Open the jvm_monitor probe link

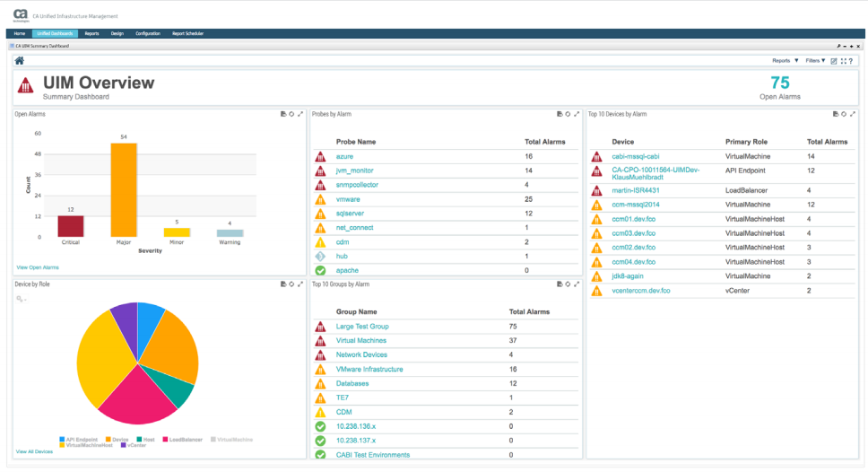355,170
